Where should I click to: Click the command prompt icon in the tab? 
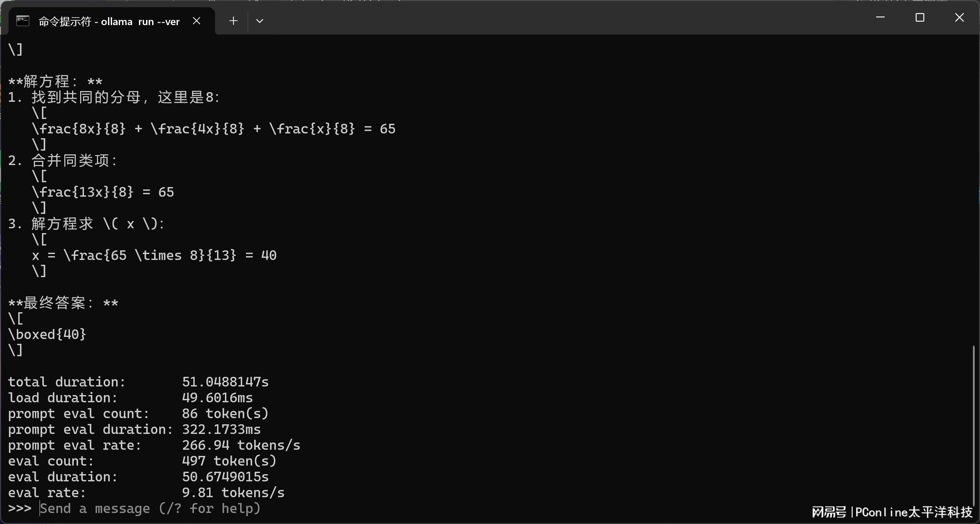(x=23, y=21)
